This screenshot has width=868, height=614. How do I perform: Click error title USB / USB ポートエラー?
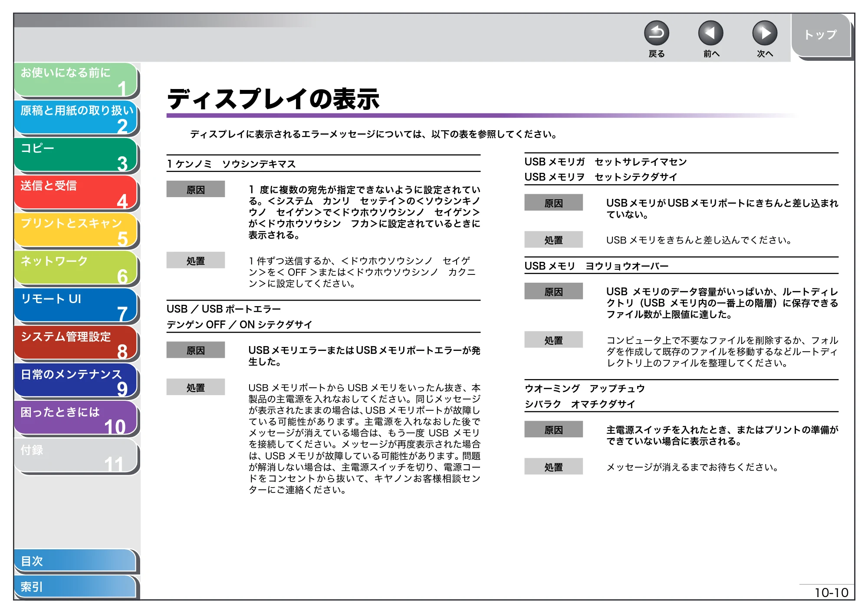(x=224, y=309)
